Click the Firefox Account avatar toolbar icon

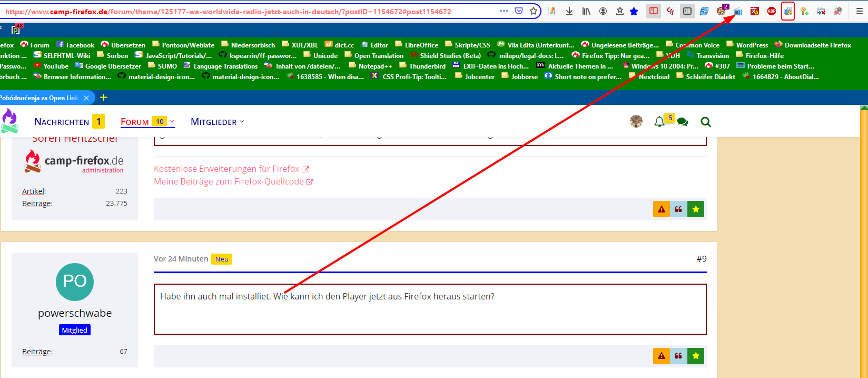click(603, 11)
